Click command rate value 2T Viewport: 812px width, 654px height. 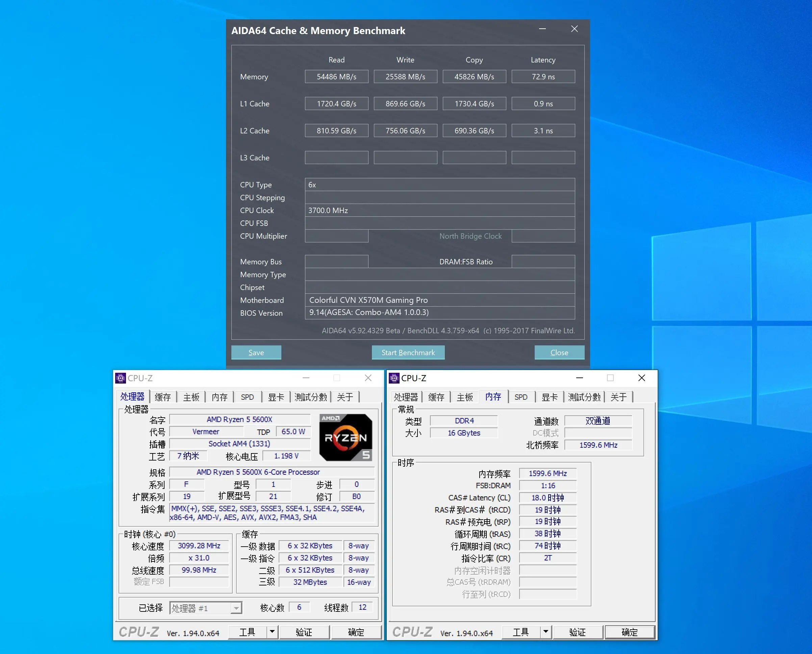[x=548, y=557]
